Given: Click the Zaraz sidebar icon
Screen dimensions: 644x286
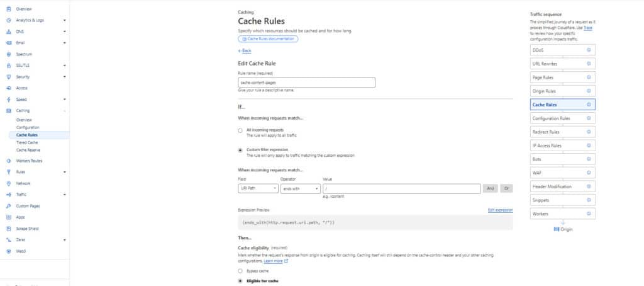Looking at the screenshot, I should point(9,240).
